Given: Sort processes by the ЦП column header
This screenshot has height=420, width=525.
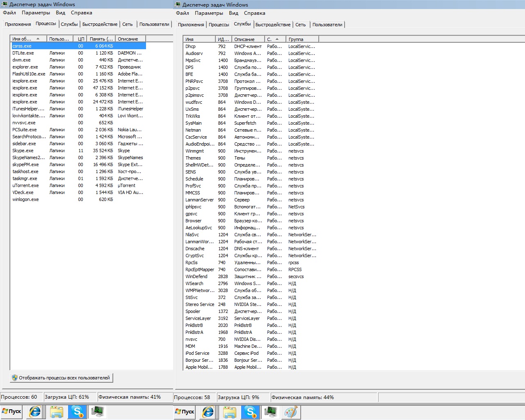Looking at the screenshot, I should [x=81, y=39].
